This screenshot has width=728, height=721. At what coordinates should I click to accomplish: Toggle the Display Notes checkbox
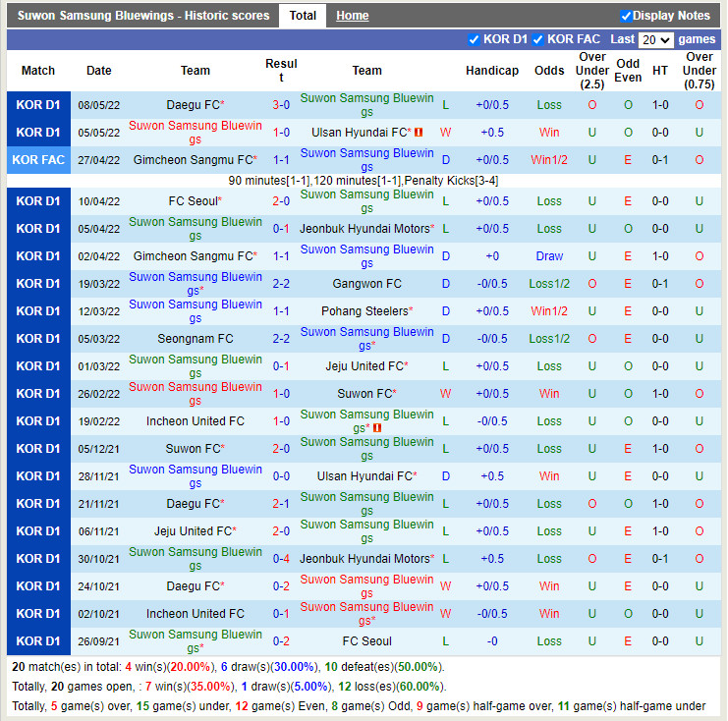[x=627, y=16]
